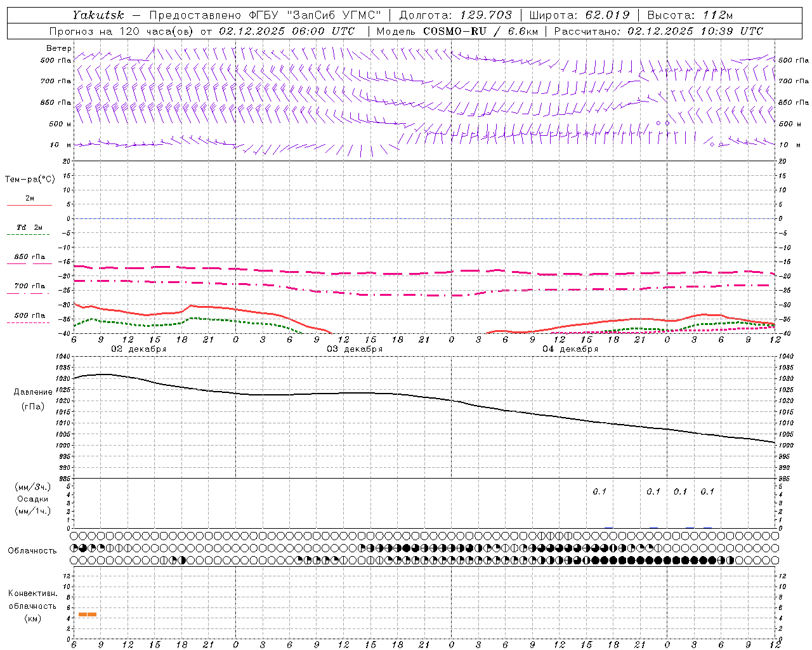Screen dimensions: 812x650
Task: Click the Облачность cloud cover label
Action: (x=32, y=551)
